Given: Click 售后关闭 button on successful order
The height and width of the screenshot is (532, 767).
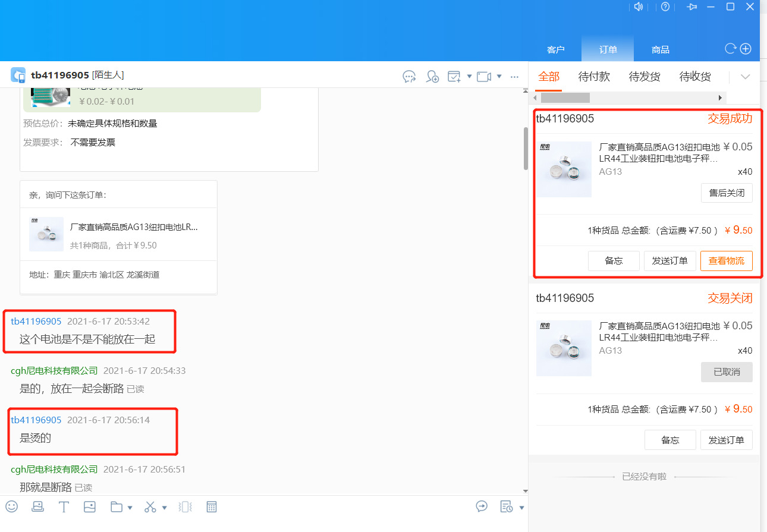Looking at the screenshot, I should (x=727, y=193).
